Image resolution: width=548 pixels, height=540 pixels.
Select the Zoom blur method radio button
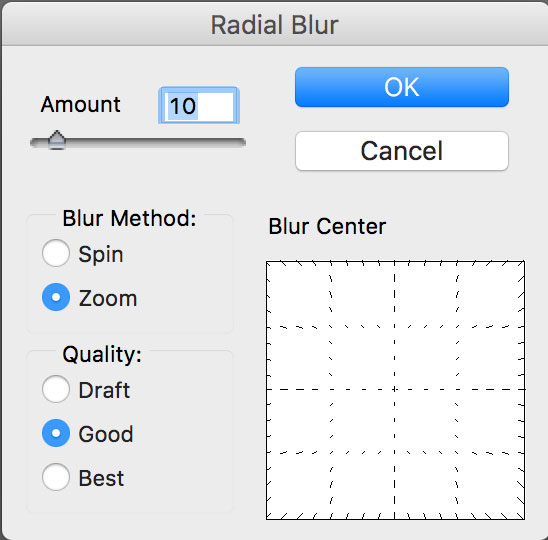point(56,297)
